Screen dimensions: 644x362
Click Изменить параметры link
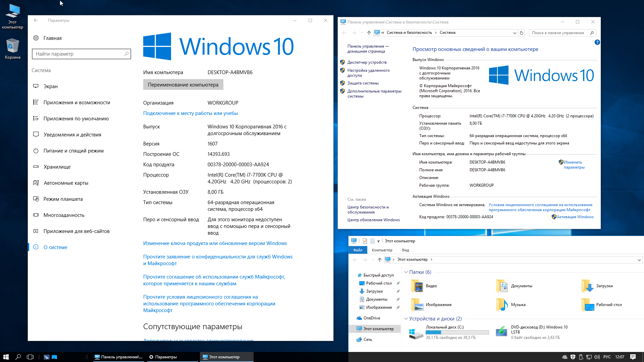(574, 165)
